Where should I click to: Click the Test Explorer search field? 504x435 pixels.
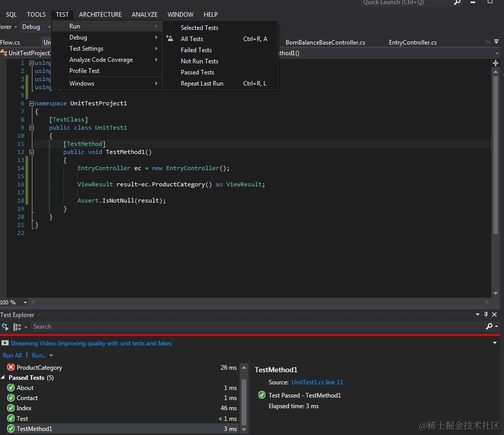coord(257,327)
